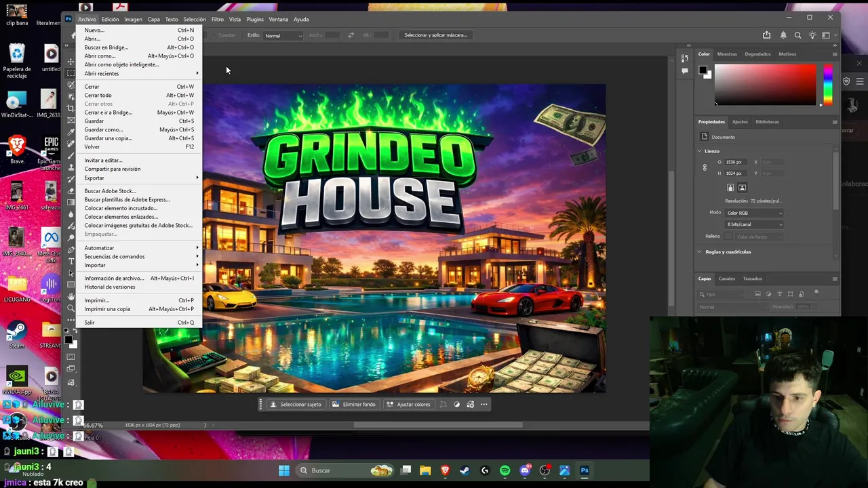Viewport: 868px width, 488px height.
Task: Open the Share icon in top bar
Action: [766, 35]
